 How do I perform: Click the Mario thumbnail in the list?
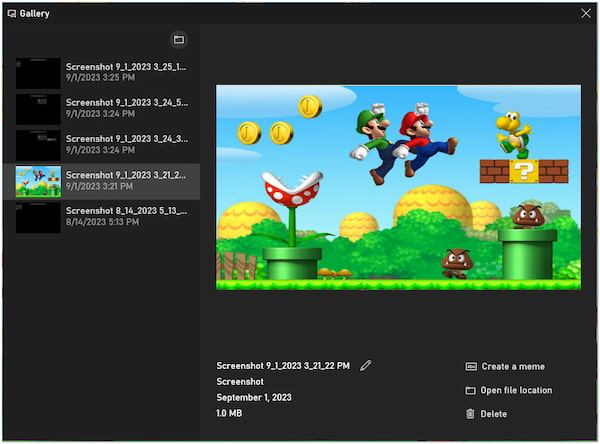[x=38, y=181]
